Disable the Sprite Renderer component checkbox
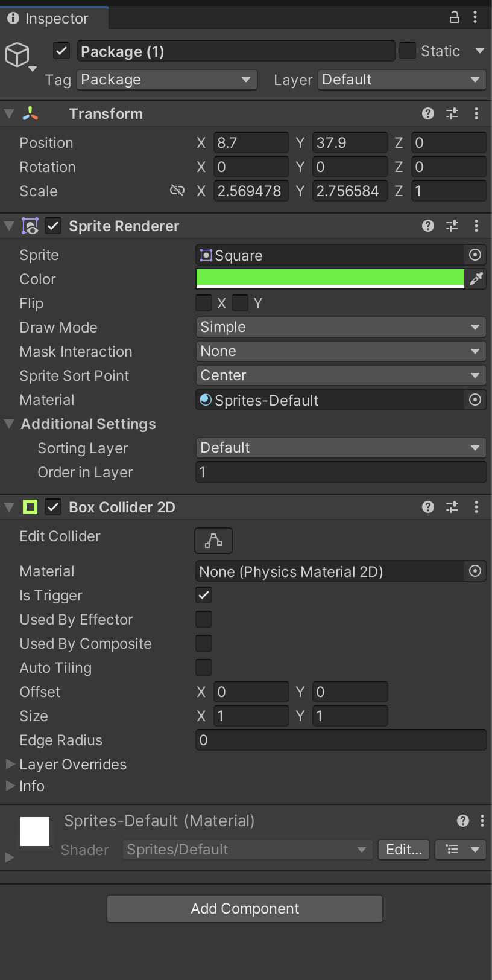The width and height of the screenshot is (492, 980). 53,226
